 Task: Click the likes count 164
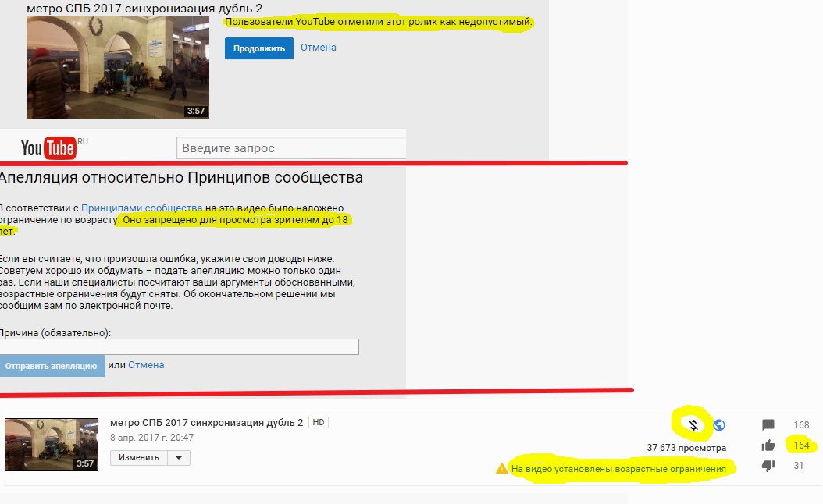pos(801,445)
